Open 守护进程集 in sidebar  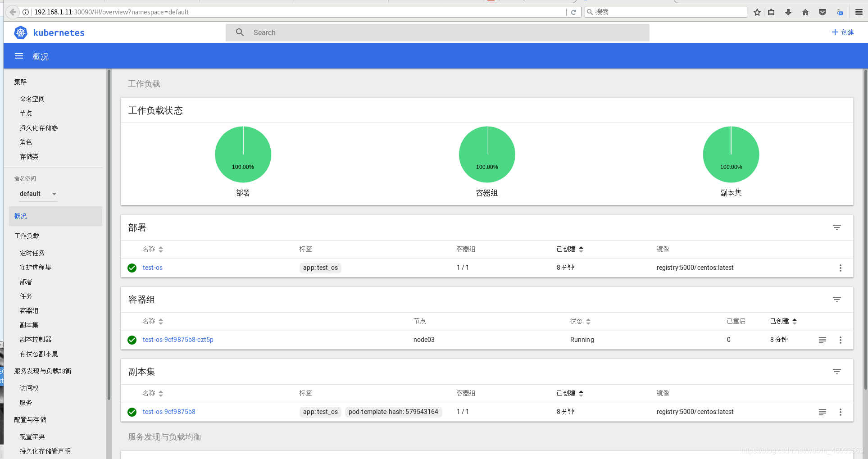click(36, 268)
